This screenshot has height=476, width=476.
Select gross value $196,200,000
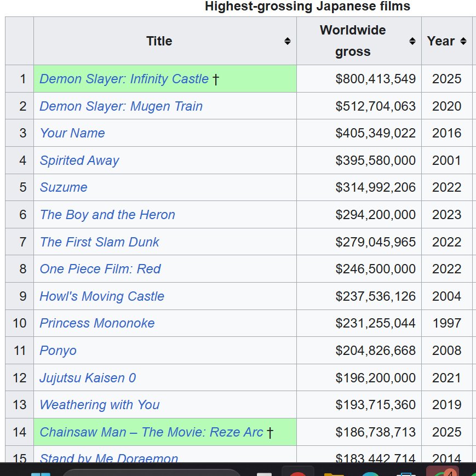coord(376,378)
